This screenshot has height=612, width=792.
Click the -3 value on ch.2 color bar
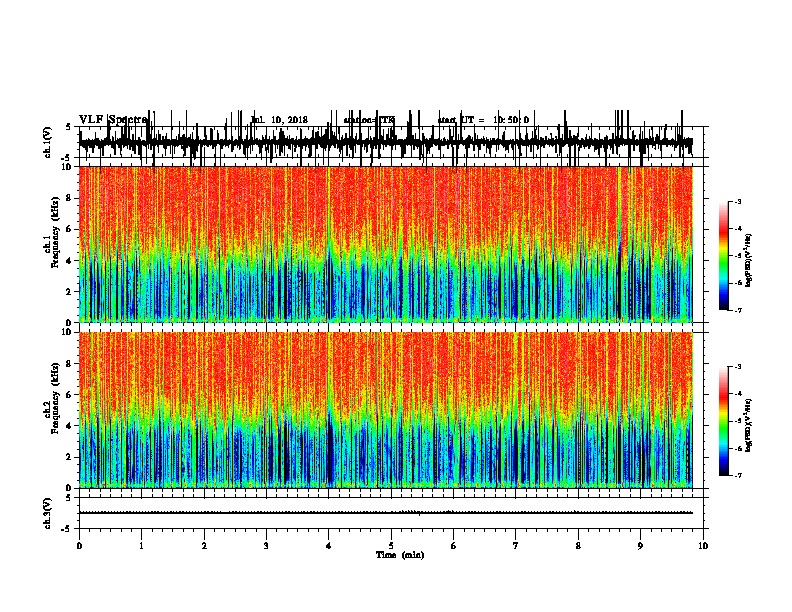click(x=737, y=367)
